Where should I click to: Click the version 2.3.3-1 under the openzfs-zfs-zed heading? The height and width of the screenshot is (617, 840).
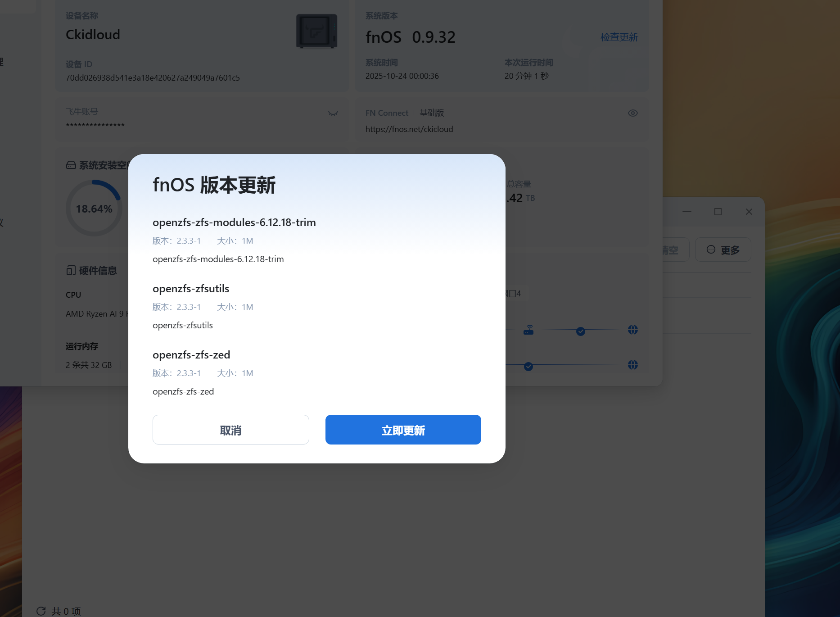176,373
